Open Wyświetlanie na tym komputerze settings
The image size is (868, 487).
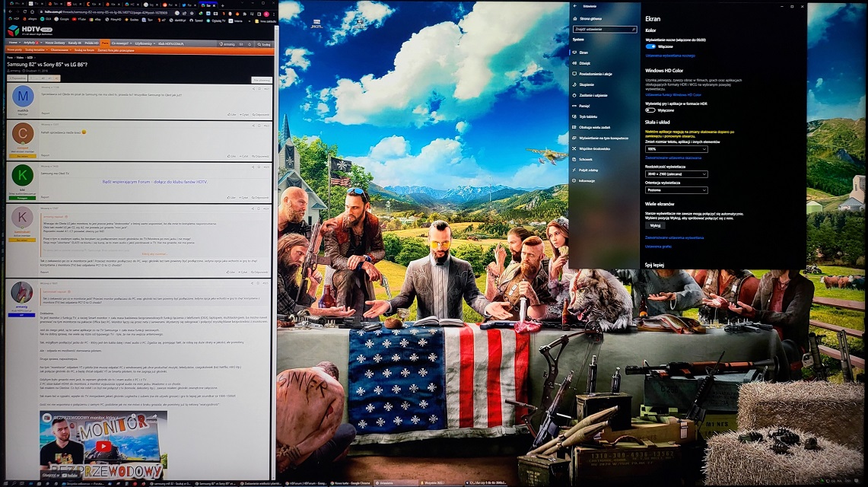coord(600,138)
